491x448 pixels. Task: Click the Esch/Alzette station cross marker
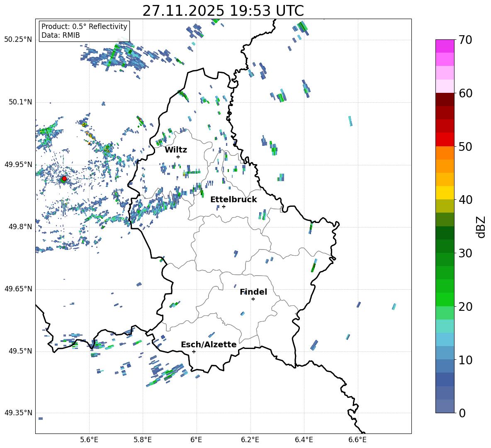194,351
